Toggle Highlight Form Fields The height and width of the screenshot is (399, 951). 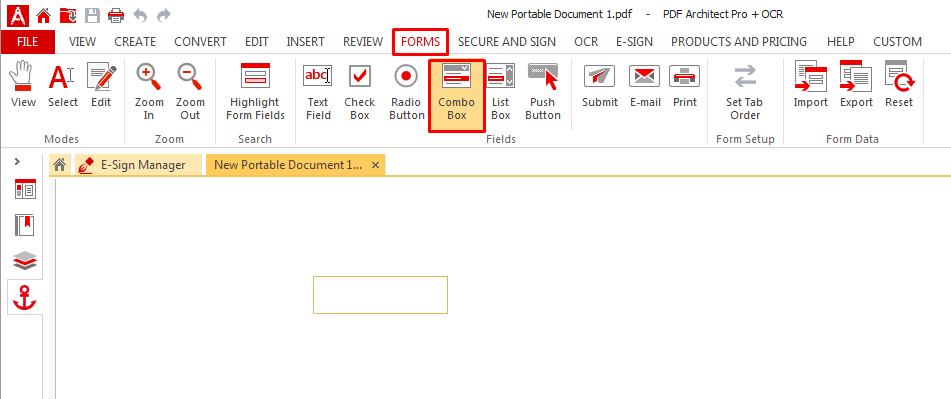pyautogui.click(x=255, y=92)
